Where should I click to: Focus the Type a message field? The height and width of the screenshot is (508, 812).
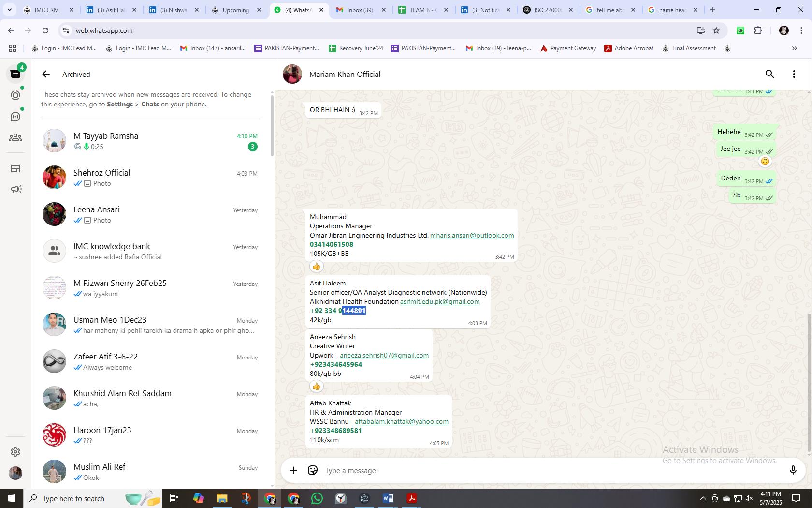tap(551, 470)
